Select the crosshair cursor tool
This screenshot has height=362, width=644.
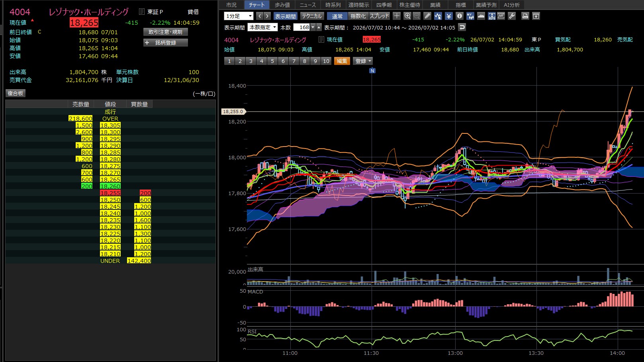397,16
